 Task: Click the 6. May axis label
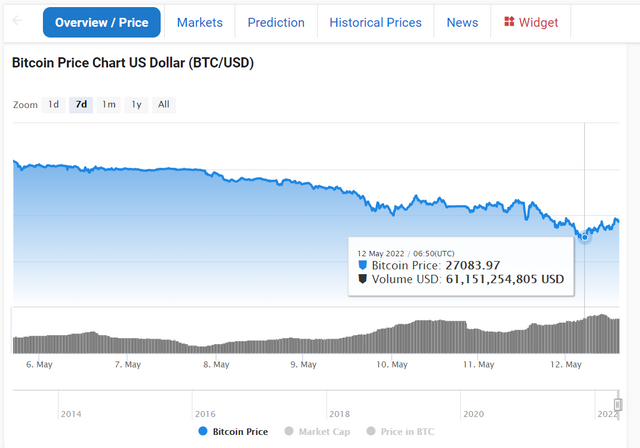click(x=39, y=364)
